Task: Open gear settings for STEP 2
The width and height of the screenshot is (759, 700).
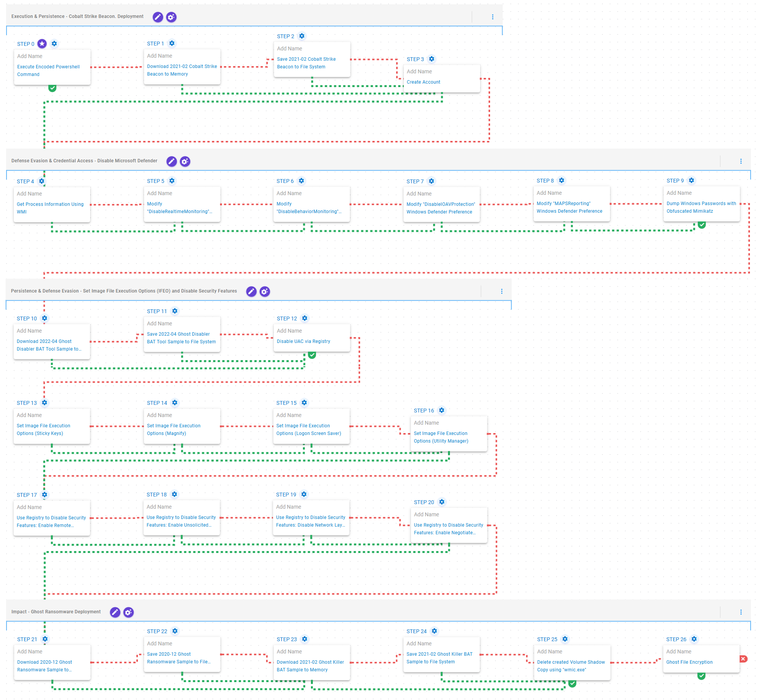Action: tap(302, 36)
